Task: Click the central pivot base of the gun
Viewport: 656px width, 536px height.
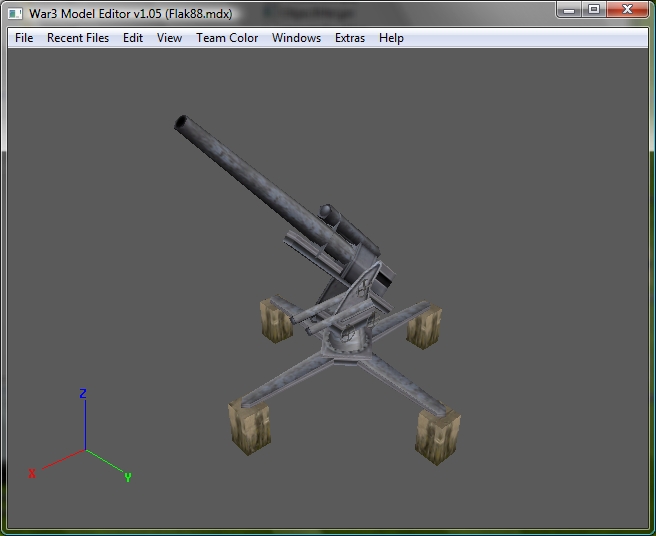Action: click(x=347, y=342)
